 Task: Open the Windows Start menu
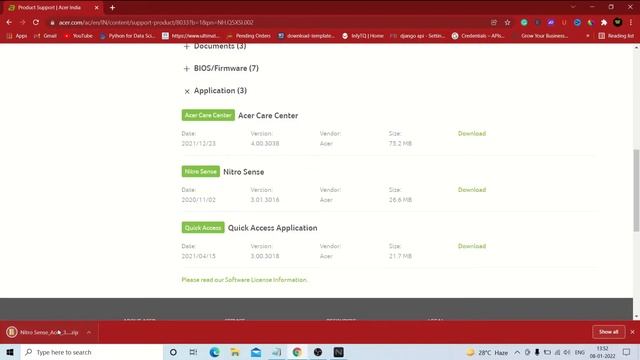(x=10, y=352)
